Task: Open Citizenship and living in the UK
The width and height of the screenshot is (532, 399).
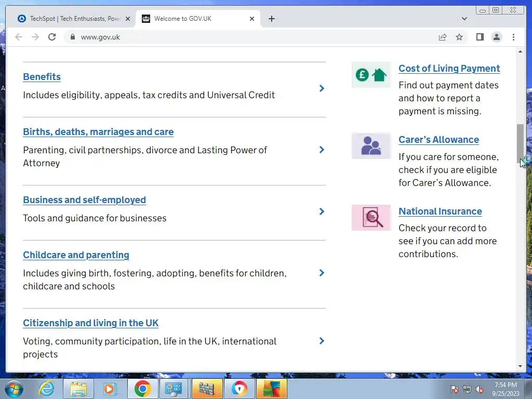Action: coord(90,323)
